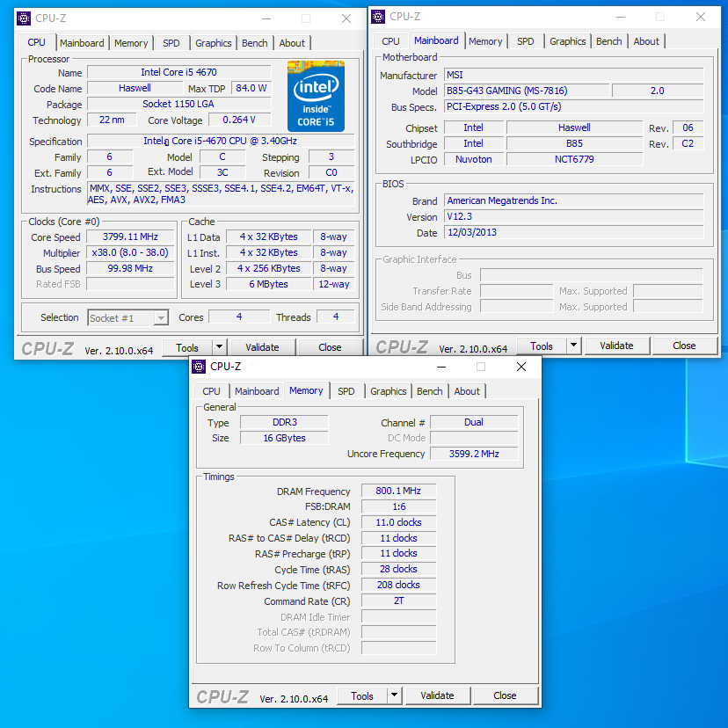
Task: Select Bench tab in the Memory window
Action: (x=430, y=391)
